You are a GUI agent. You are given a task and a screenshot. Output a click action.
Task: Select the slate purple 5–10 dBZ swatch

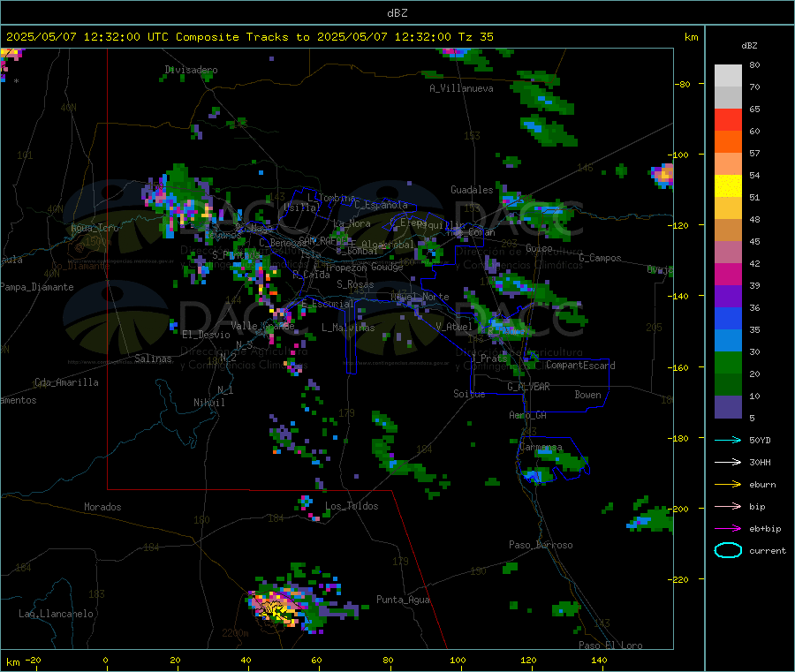coord(728,407)
